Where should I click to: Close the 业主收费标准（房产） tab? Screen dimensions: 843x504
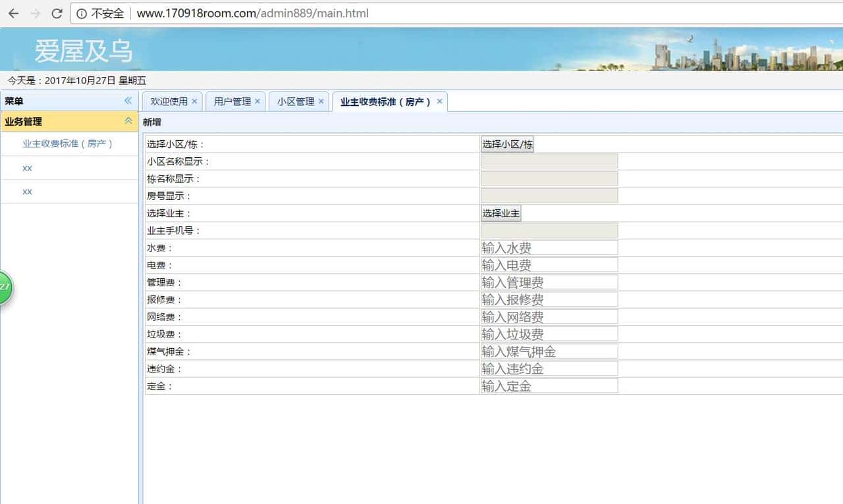tap(439, 101)
